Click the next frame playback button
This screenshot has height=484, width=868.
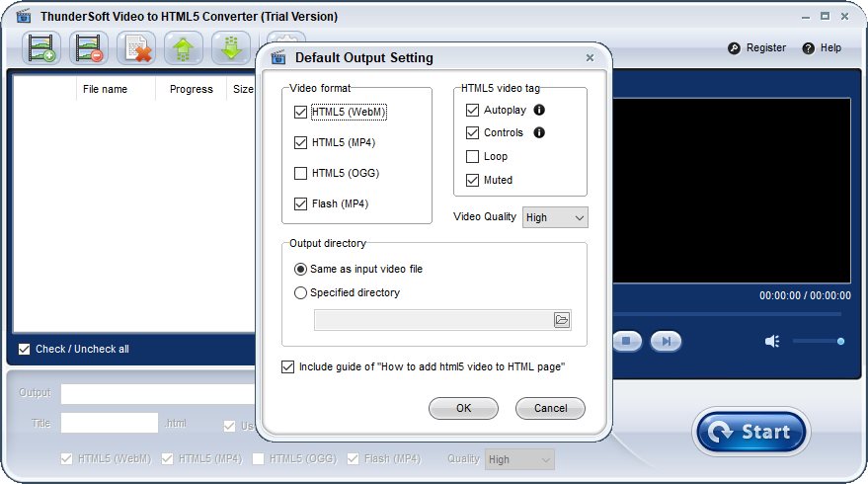[x=666, y=341]
